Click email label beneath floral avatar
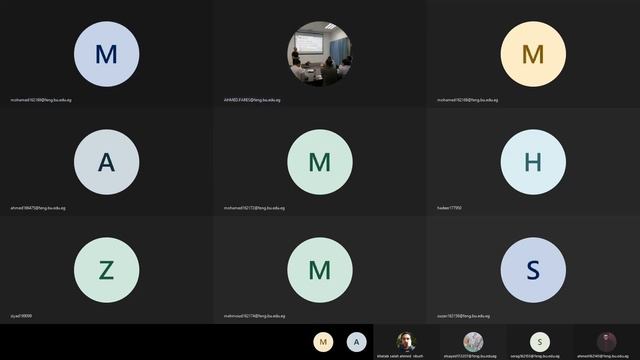Screen dimensions: 640x360 (470, 356)
